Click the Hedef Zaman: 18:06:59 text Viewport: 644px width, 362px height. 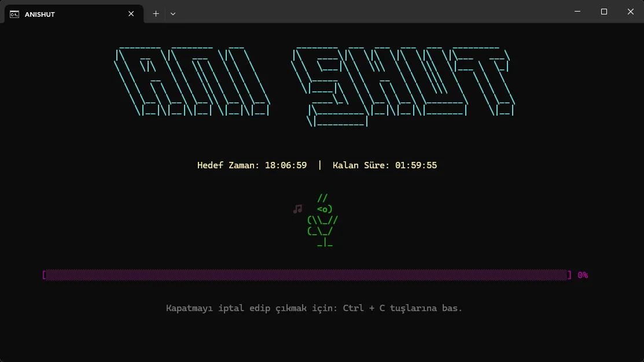252,165
